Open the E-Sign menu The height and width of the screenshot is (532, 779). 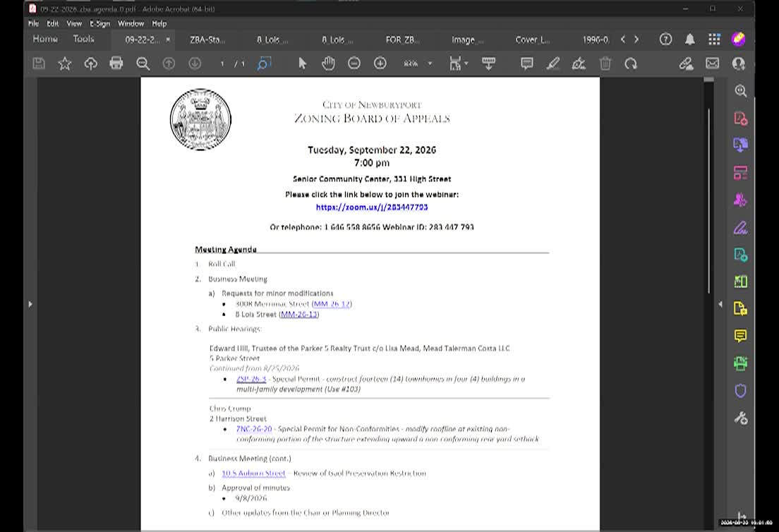click(100, 23)
